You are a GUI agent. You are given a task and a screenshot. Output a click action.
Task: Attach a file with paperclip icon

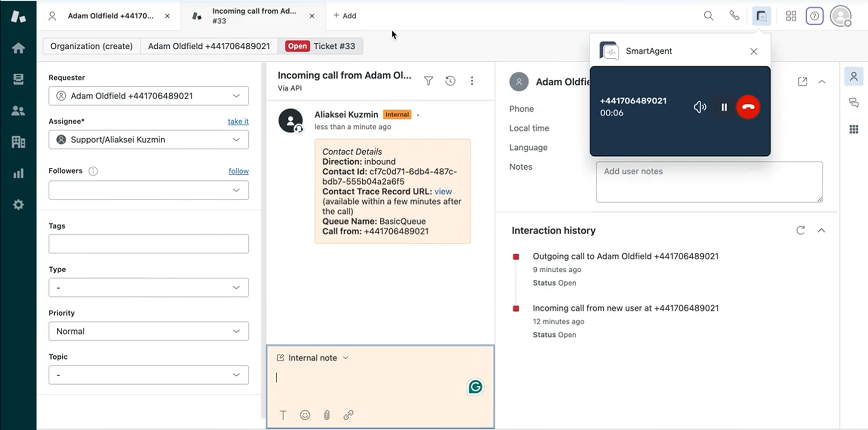click(x=327, y=415)
